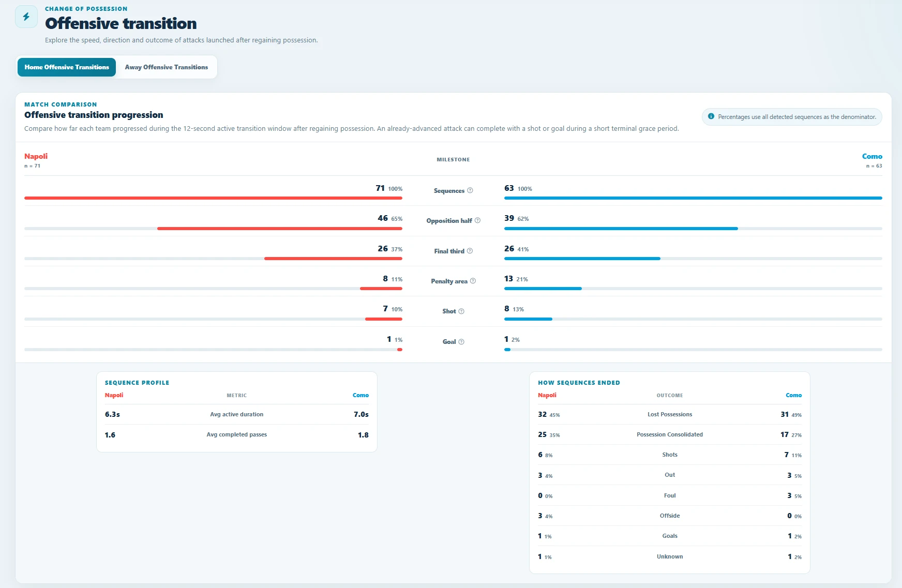Click Como's '7.0s' average duration value
Screen dimensions: 902x588
361,414
